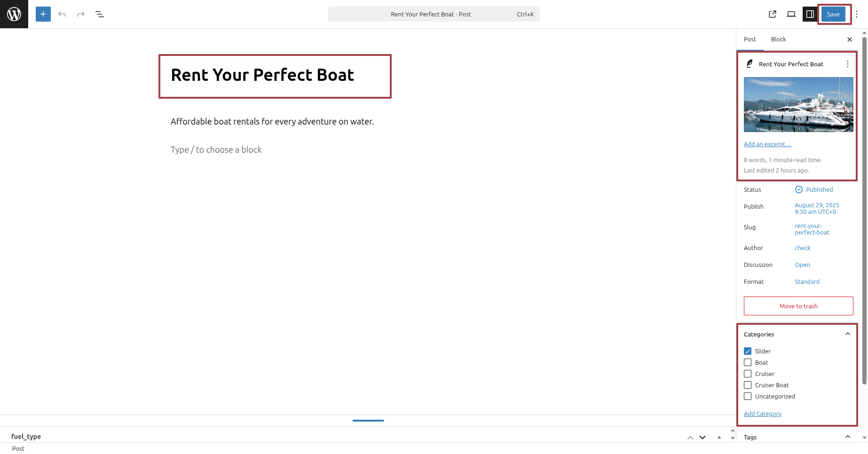
Task: Toggle the settings sidebar panel icon
Action: [x=810, y=14]
